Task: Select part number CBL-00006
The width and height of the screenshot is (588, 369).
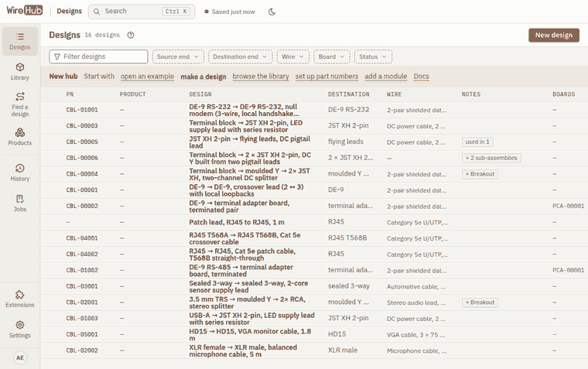Action: pos(82,158)
